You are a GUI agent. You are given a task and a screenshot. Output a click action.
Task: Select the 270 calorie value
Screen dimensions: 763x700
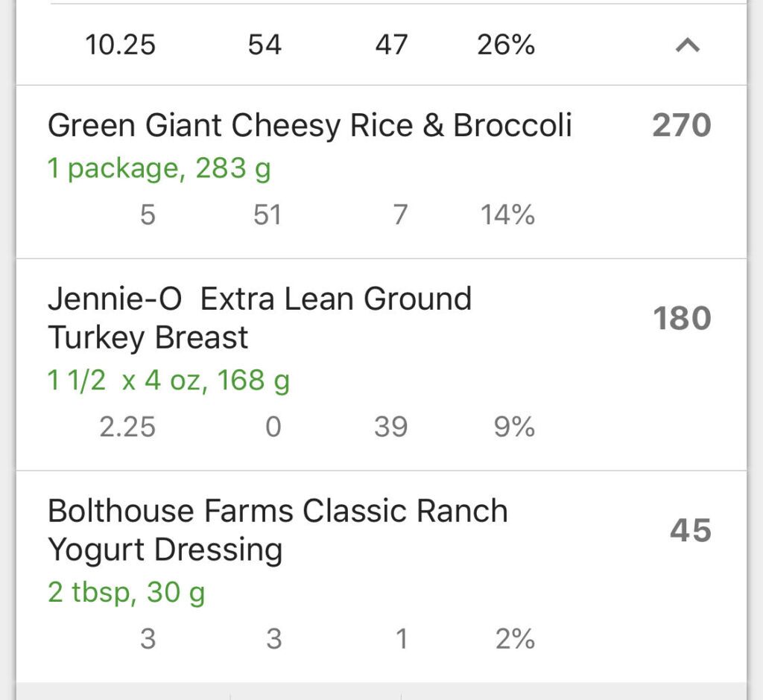(682, 126)
